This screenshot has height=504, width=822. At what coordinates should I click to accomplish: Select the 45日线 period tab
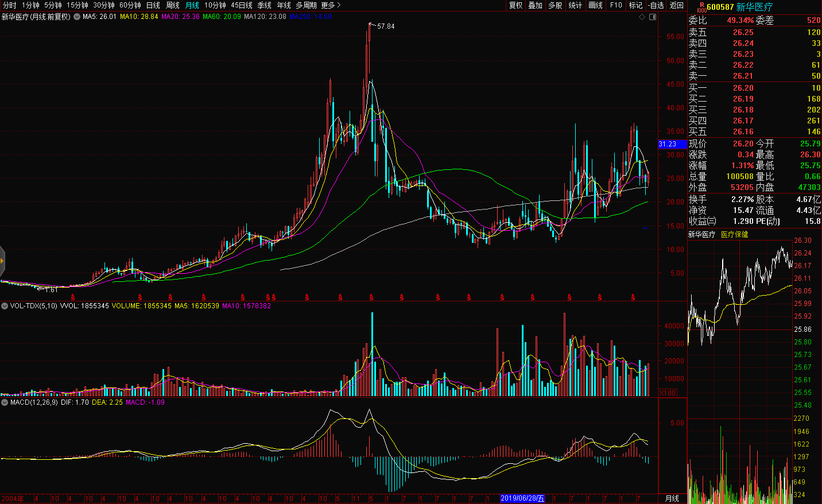[242, 5]
